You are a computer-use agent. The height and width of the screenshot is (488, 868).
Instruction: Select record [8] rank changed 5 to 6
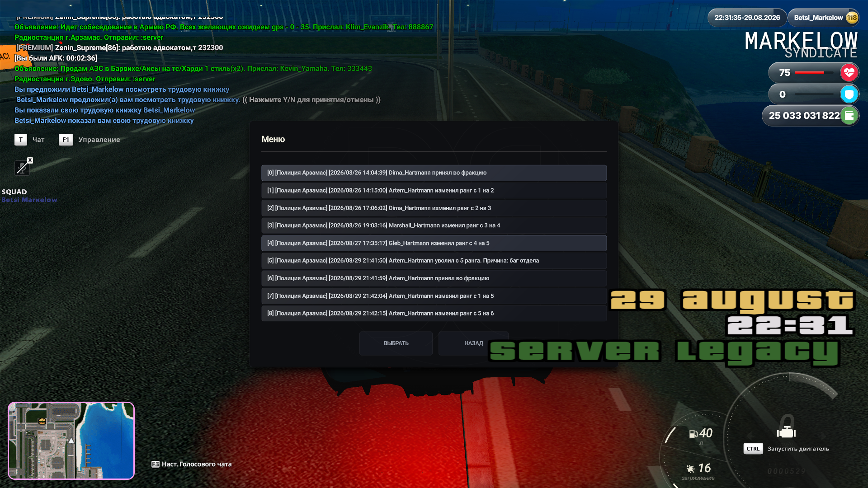click(x=434, y=314)
